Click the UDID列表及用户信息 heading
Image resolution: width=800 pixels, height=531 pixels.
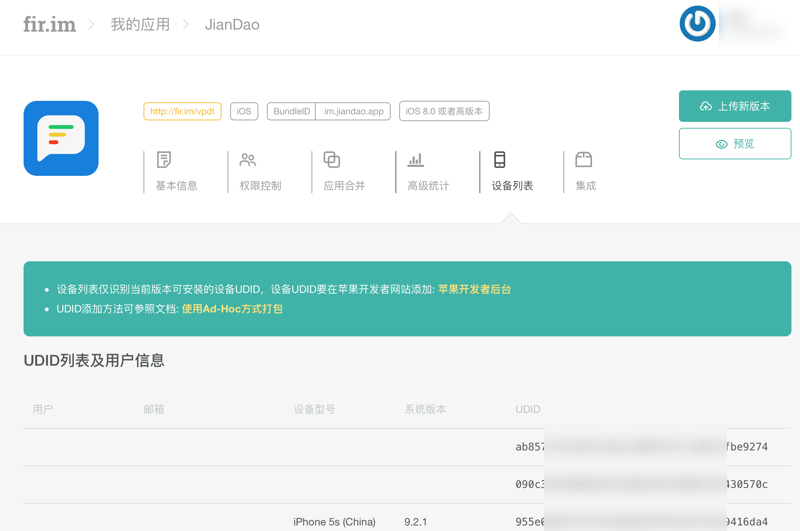pyautogui.click(x=94, y=361)
